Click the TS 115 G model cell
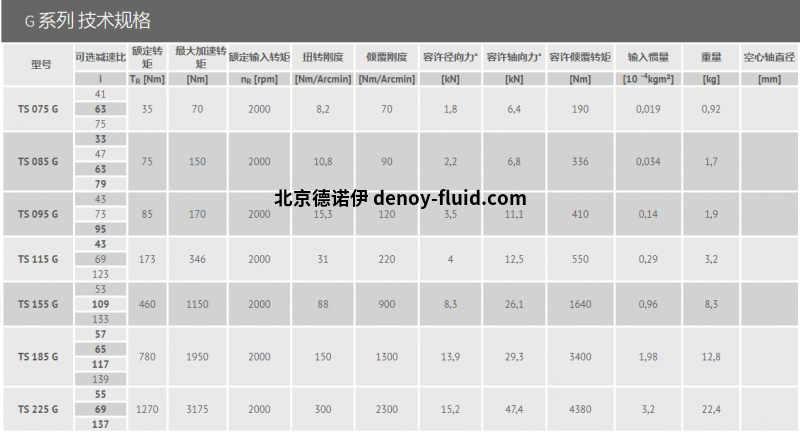Viewport: 800px width, 432px height. click(x=38, y=259)
